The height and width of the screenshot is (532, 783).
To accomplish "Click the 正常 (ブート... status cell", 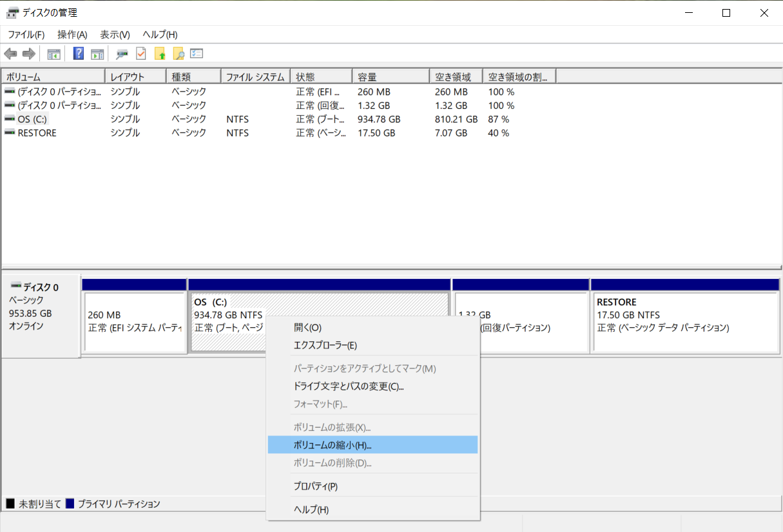I will (x=321, y=119).
